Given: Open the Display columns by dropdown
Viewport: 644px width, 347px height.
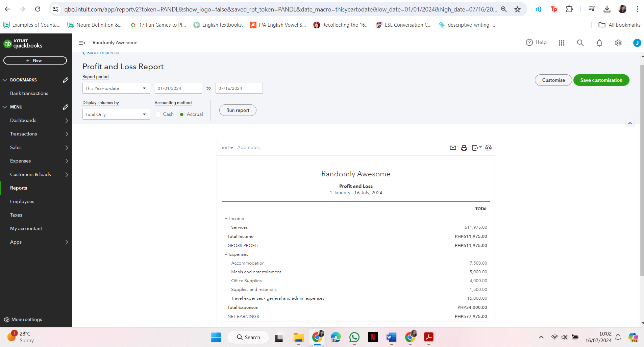Looking at the screenshot, I should (116, 114).
